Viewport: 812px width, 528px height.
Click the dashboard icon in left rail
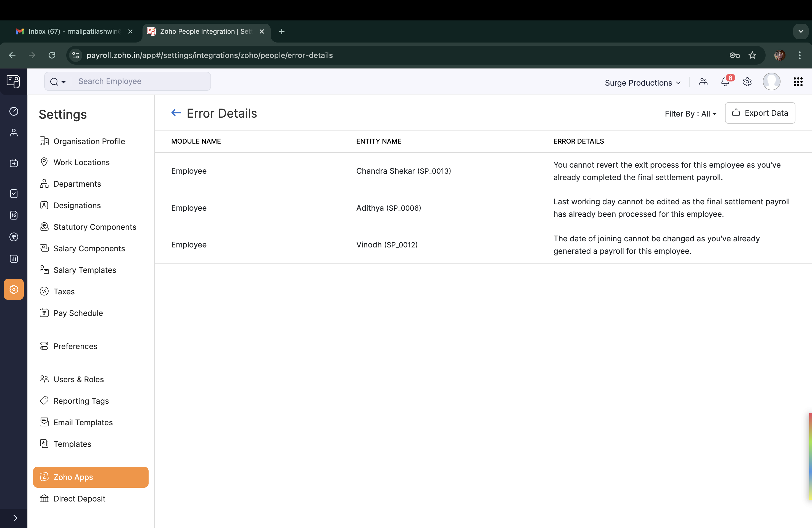(14, 111)
